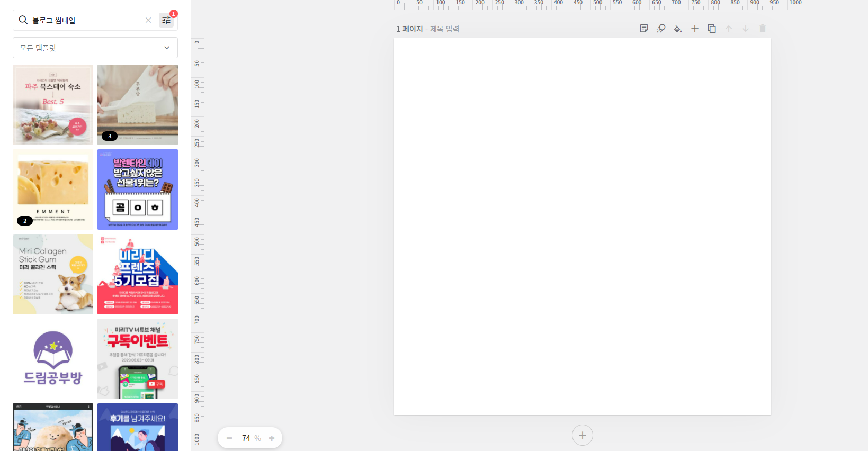Select the 파주 북스테이 숙소 template

pyautogui.click(x=53, y=105)
